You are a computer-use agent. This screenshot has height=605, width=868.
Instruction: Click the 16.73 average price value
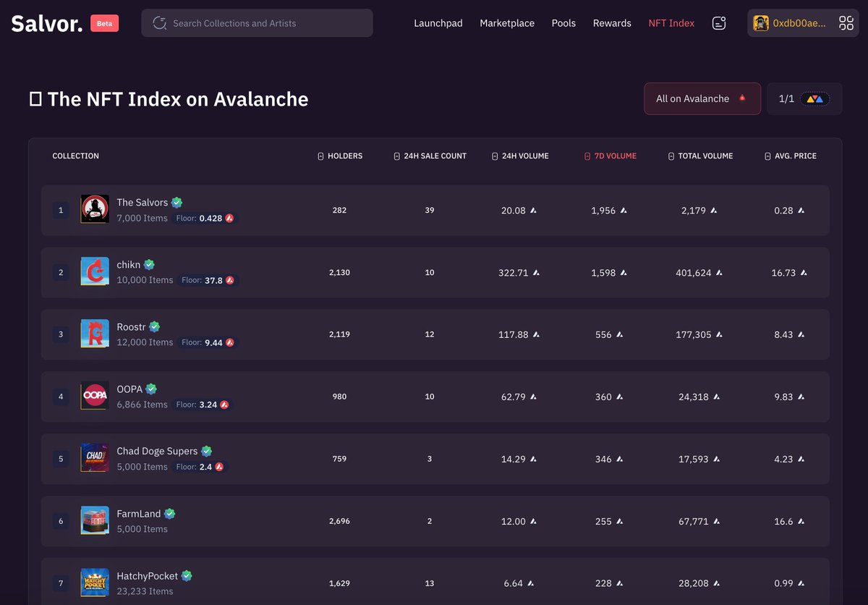tap(783, 273)
